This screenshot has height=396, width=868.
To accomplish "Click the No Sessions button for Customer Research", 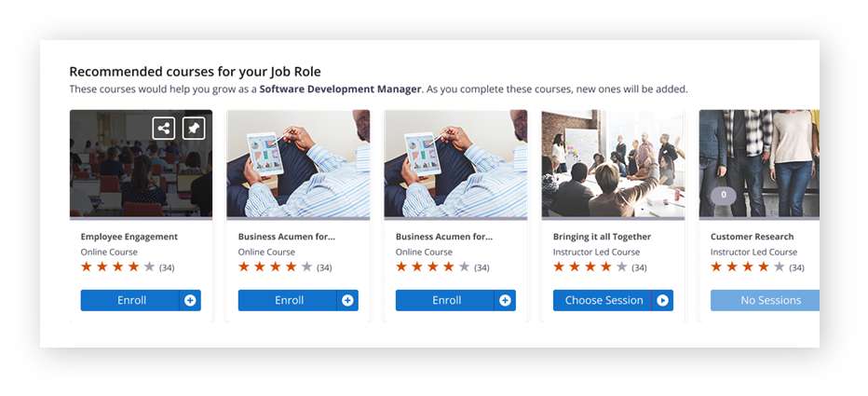I will [x=769, y=300].
